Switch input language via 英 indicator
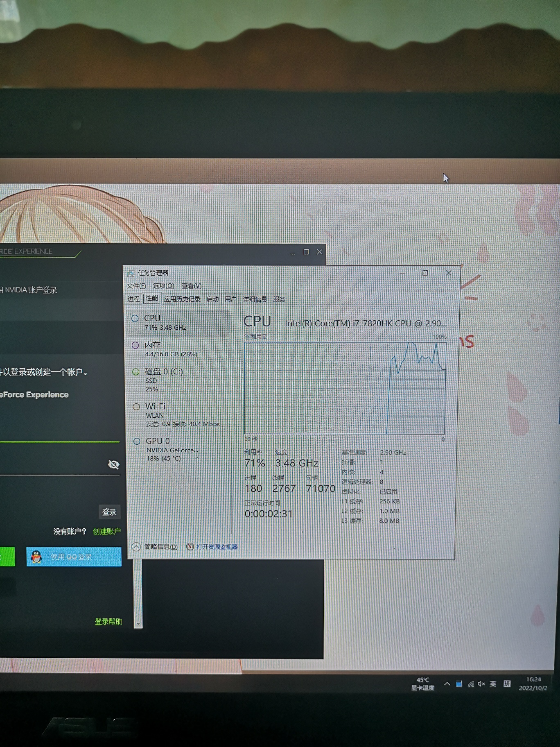The width and height of the screenshot is (560, 747). (493, 684)
